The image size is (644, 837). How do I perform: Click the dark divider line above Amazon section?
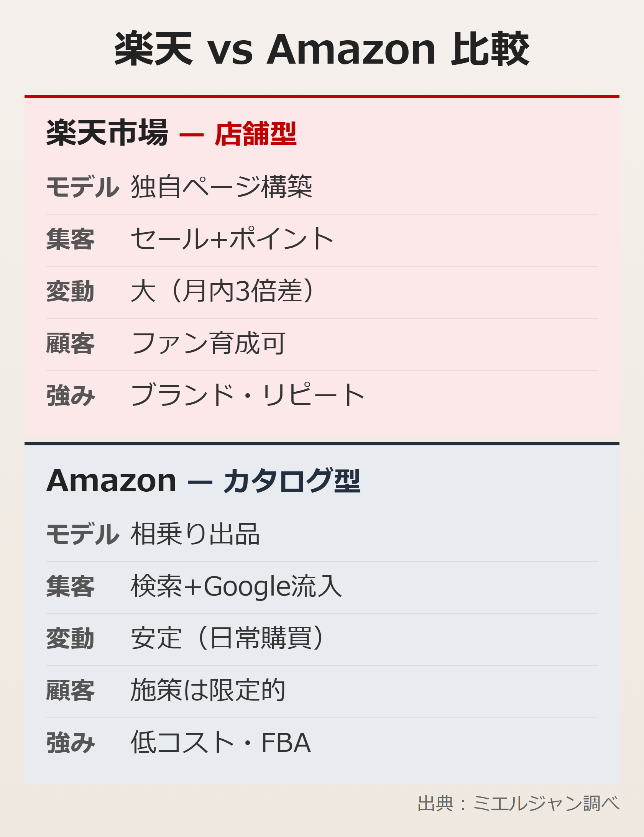tap(322, 444)
